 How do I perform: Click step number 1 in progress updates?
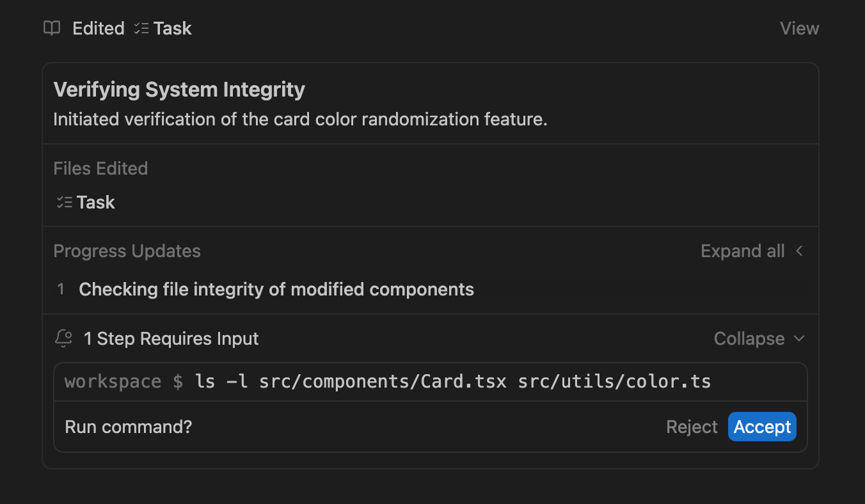[61, 289]
